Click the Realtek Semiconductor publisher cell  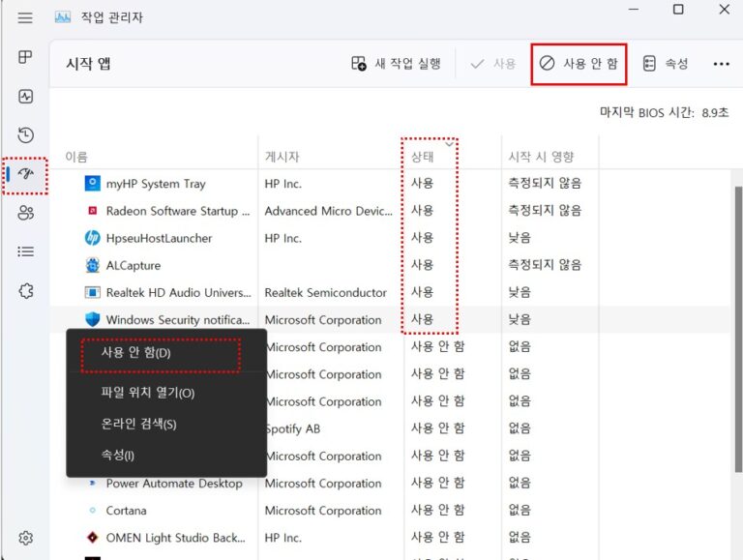click(325, 292)
